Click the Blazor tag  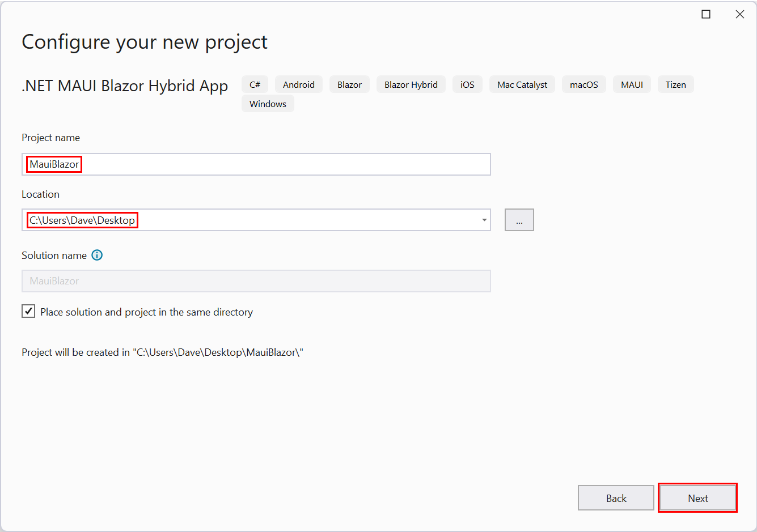tap(349, 84)
